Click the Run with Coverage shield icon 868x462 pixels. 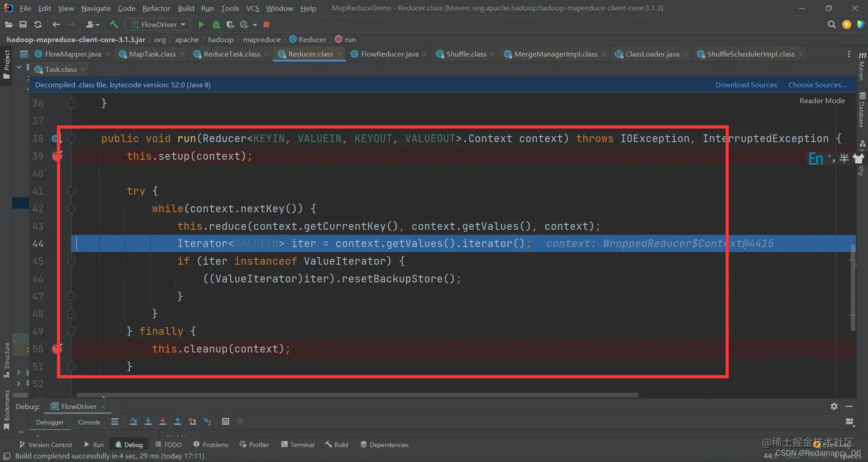point(230,25)
